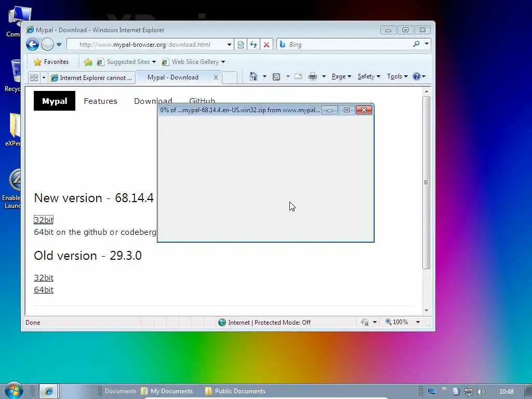Close the Mypal - Download tab
The image size is (532, 399).
click(216, 77)
